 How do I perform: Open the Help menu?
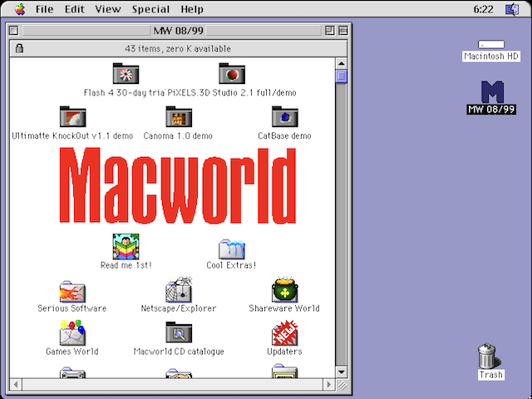(x=192, y=9)
